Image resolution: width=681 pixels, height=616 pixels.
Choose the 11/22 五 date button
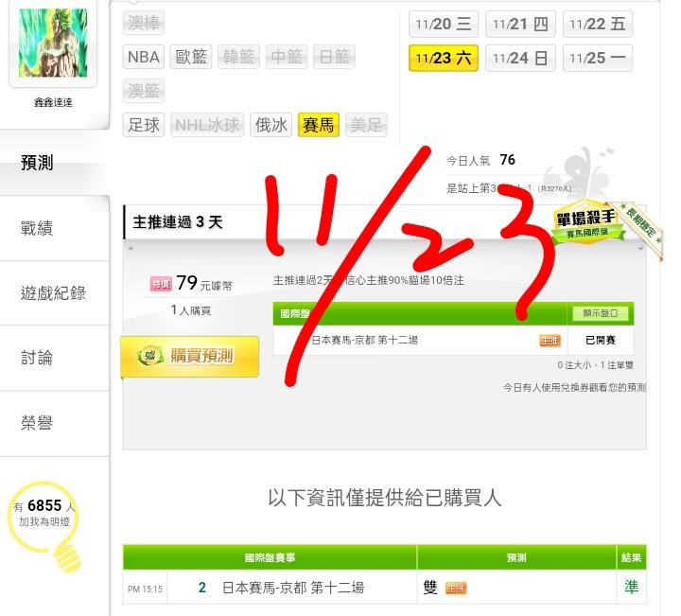598,24
